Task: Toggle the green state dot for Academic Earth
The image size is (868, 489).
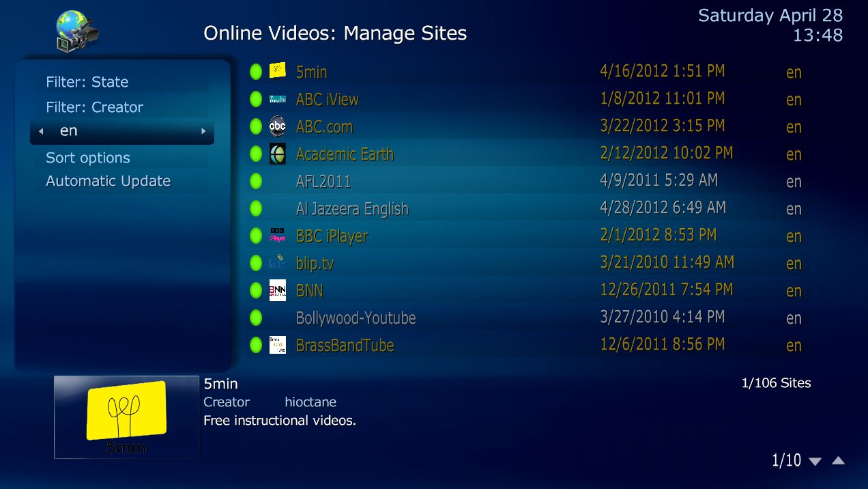Action: pos(256,154)
